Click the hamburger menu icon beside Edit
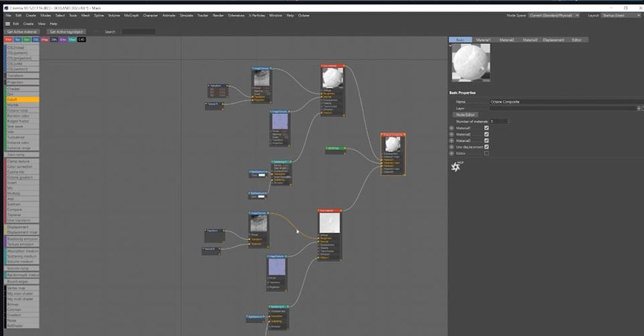This screenshot has height=336, width=644. [x=7, y=23]
